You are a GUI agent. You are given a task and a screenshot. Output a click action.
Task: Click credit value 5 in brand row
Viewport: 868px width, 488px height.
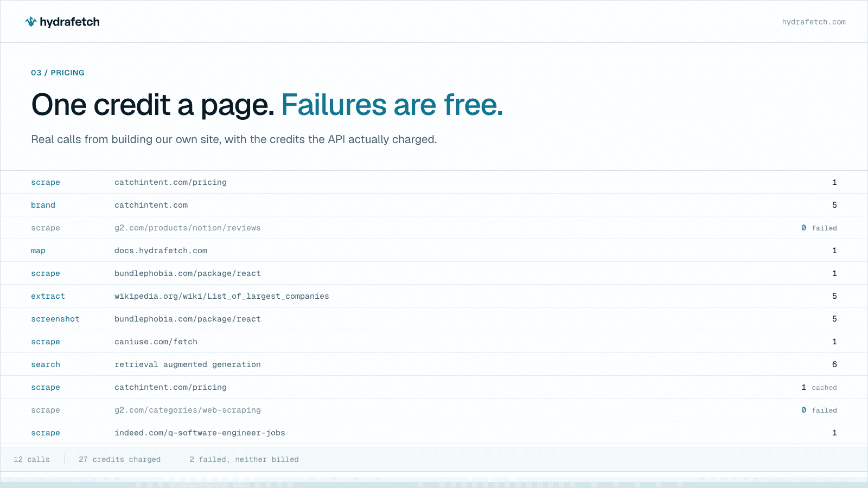click(x=834, y=205)
